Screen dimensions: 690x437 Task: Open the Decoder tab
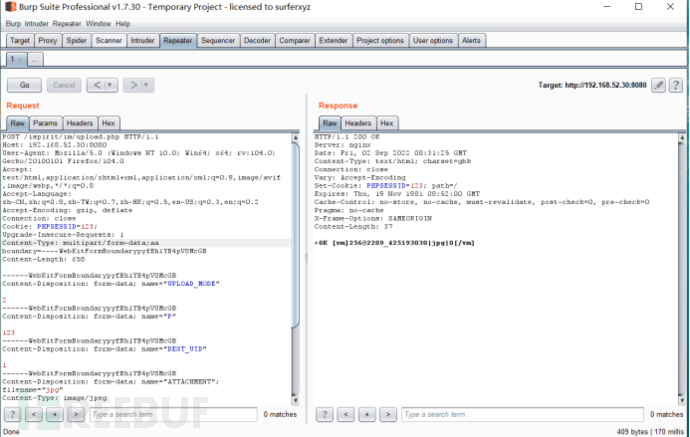pyautogui.click(x=257, y=41)
